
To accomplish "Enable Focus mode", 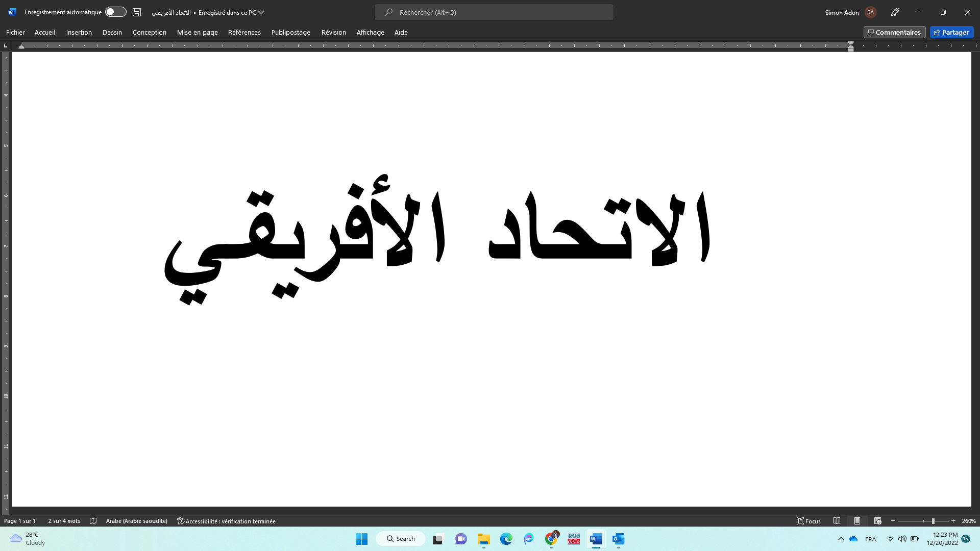I will tap(808, 521).
